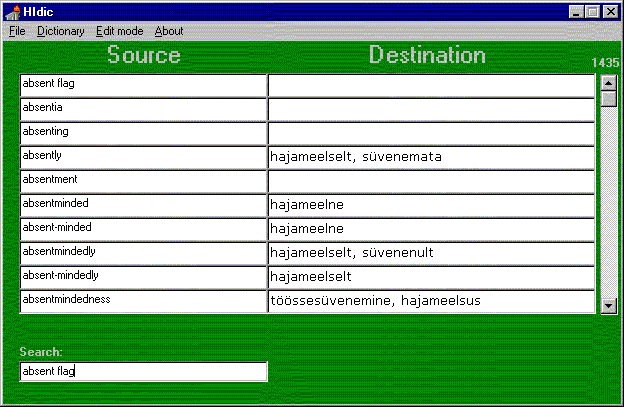Click destination 'töössesüvenemine, hajameelsus'
The image size is (624, 407).
click(431, 301)
